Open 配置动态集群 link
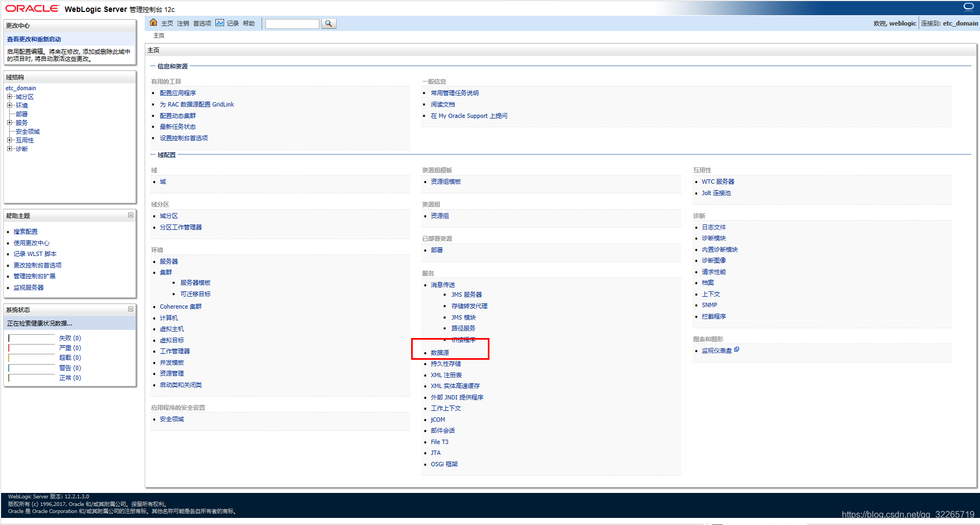 click(177, 116)
